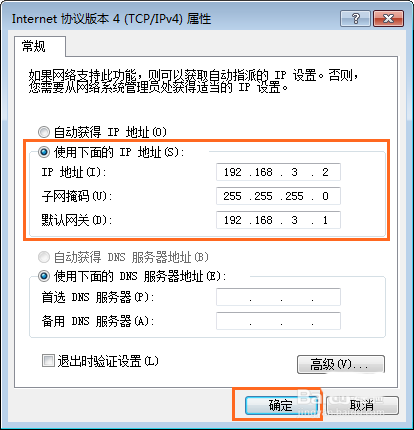Click third octet 3 of IP 地址 field
The width and height of the screenshot is (414, 430).
pos(294,172)
